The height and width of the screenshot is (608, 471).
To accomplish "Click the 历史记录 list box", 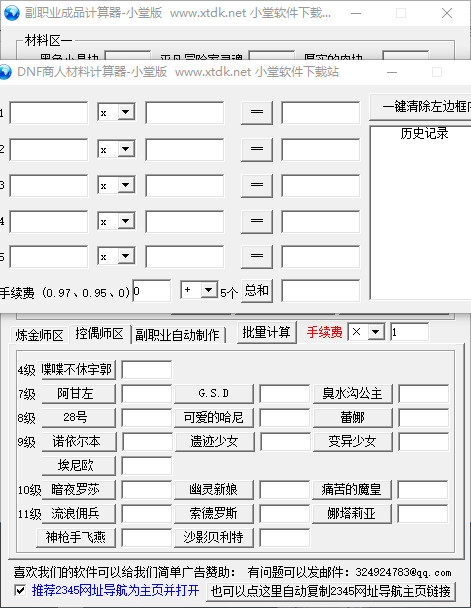I will tap(421, 212).
